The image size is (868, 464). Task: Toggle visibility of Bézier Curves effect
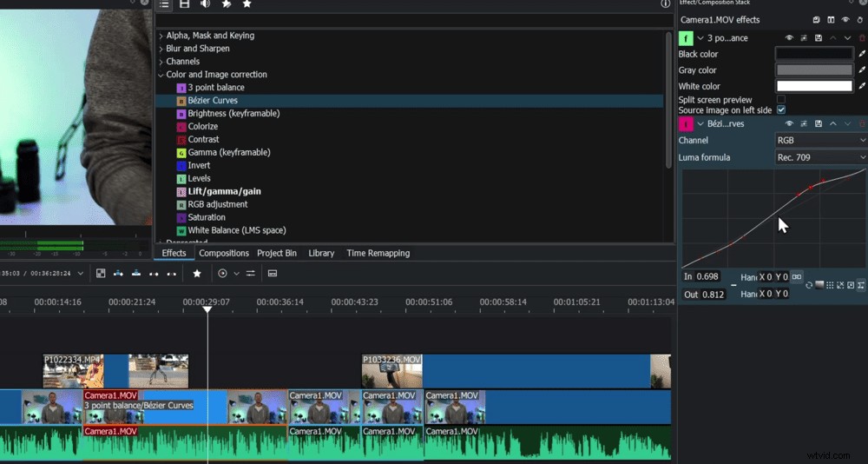pos(789,123)
